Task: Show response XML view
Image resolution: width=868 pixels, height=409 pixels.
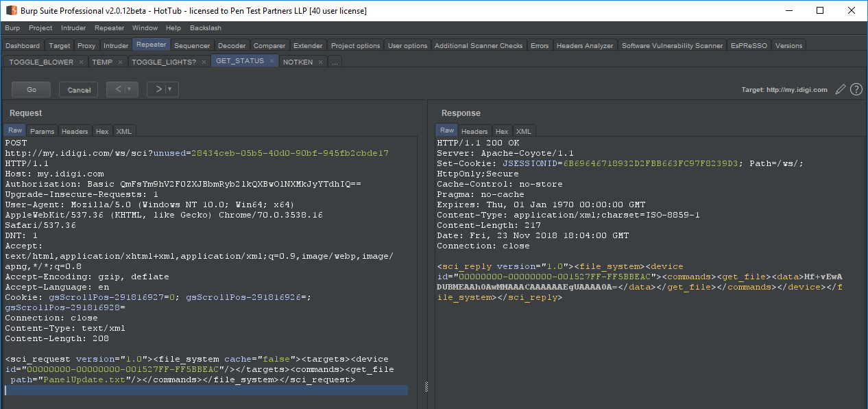Action: (524, 131)
